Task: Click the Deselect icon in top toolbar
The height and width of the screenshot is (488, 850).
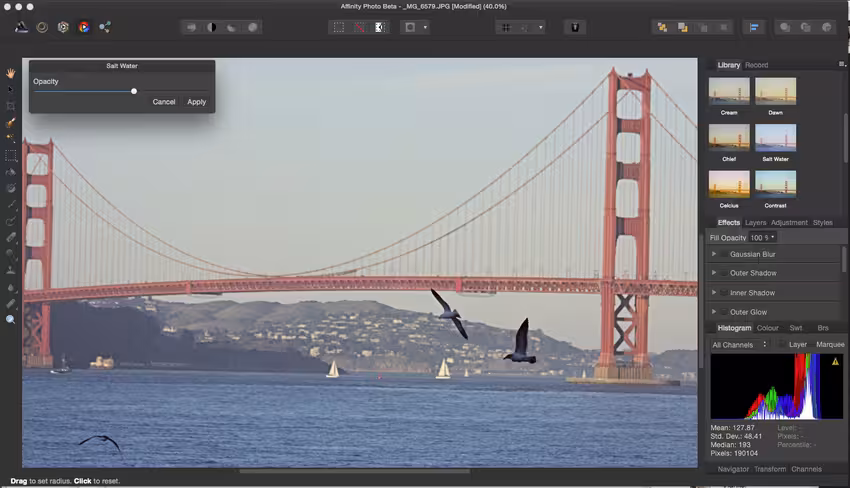Action: pyautogui.click(x=359, y=27)
